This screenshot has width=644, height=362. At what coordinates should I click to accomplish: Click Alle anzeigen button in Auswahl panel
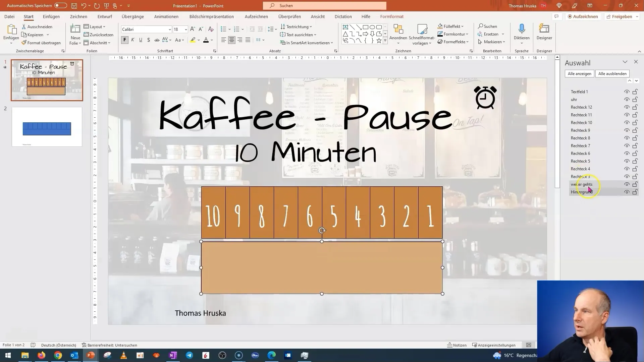[x=580, y=74]
